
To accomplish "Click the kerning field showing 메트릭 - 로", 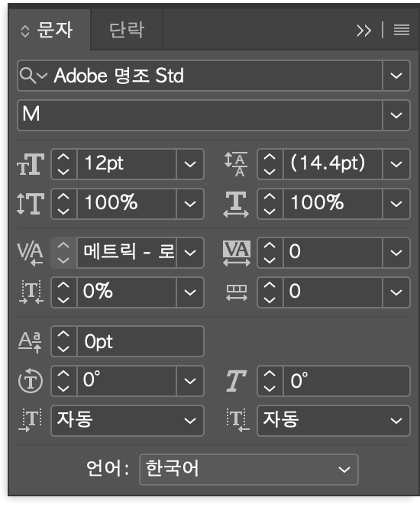I will point(127,253).
